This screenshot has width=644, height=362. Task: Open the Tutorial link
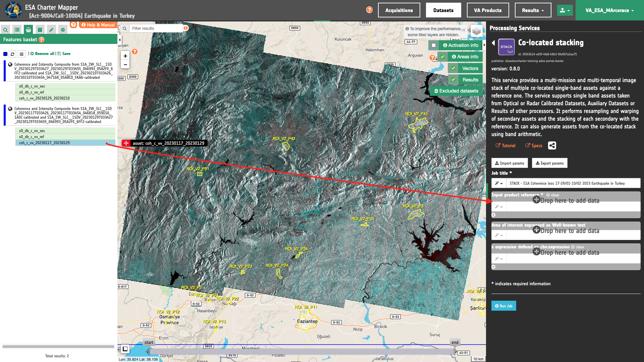pos(505,145)
